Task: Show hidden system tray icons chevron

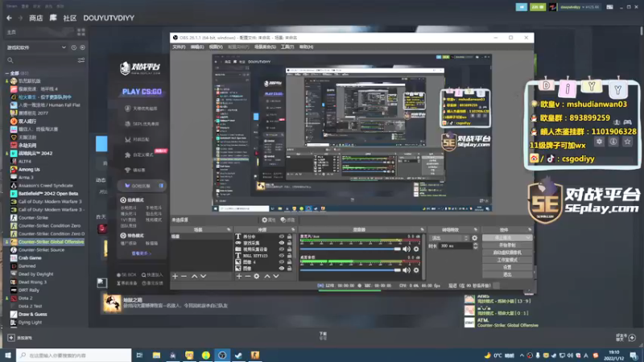Action: 522,356
